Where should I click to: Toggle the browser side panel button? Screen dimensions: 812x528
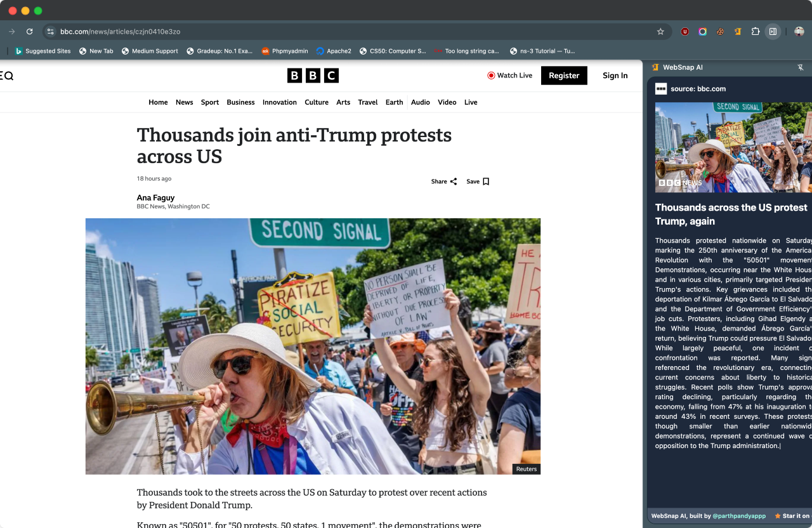tap(773, 32)
